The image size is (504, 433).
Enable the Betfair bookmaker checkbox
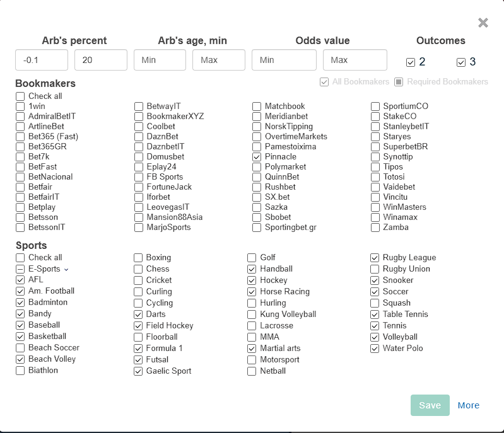point(21,187)
